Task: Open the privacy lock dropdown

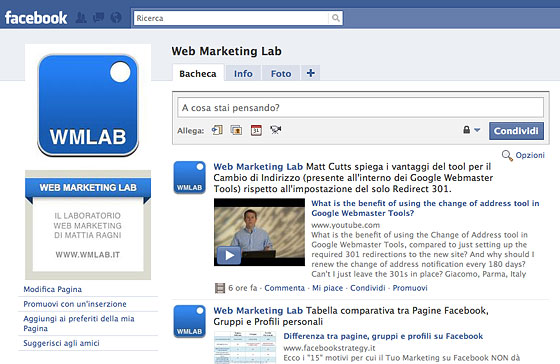Action: tap(471, 130)
